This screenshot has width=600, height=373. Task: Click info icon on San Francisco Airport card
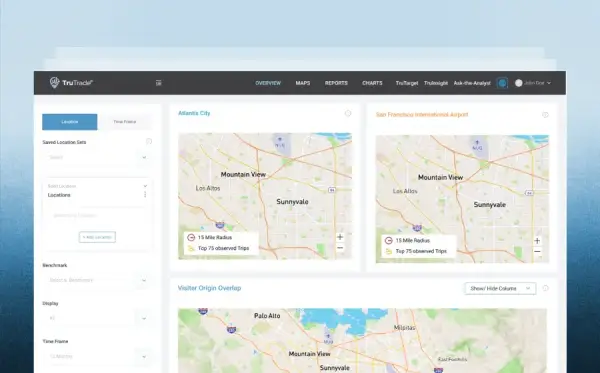pyautogui.click(x=545, y=114)
